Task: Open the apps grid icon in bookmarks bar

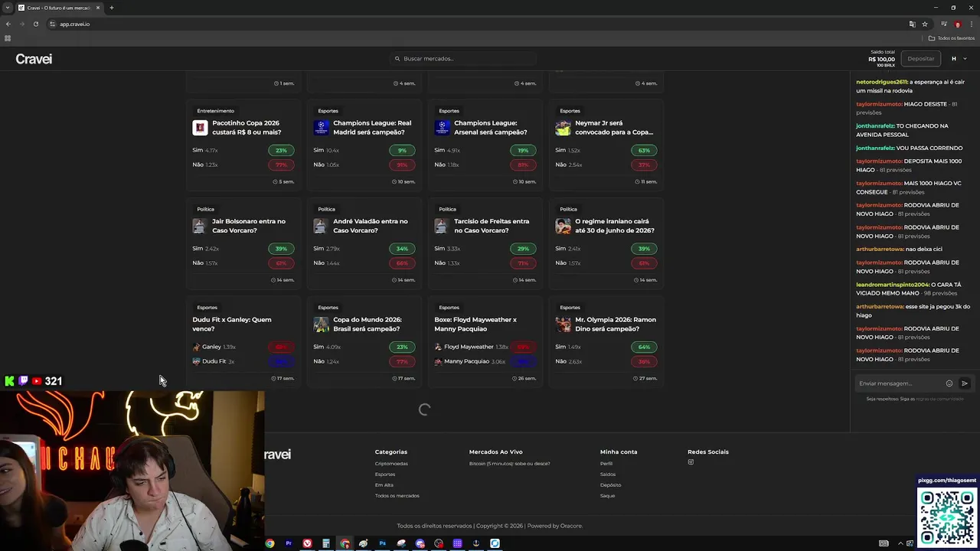Action: tap(8, 38)
